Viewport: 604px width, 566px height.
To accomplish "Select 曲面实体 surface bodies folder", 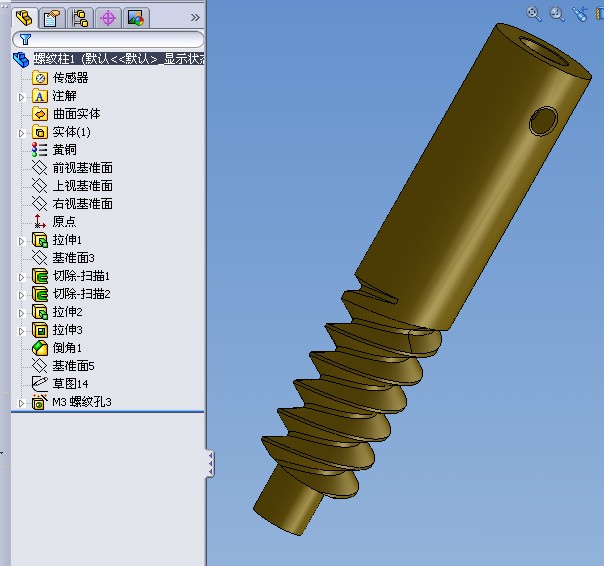I will (x=77, y=114).
